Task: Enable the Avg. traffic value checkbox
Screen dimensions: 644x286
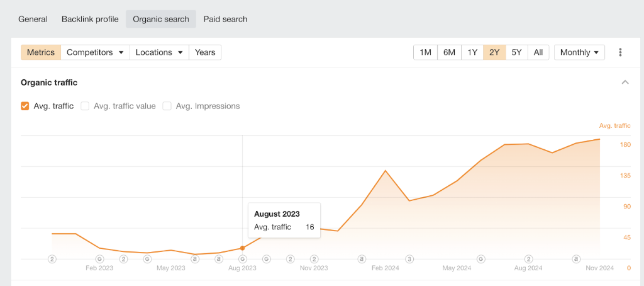Action: pyautogui.click(x=86, y=106)
